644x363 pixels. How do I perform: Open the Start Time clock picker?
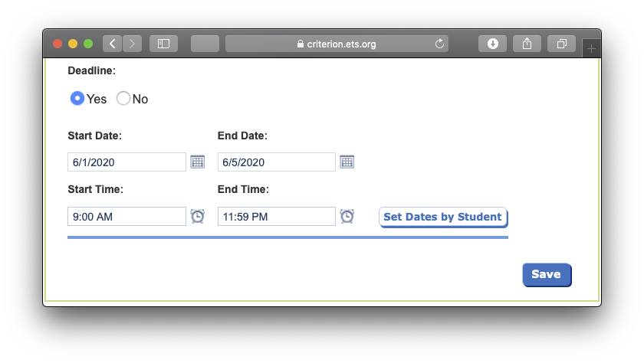tap(198, 216)
